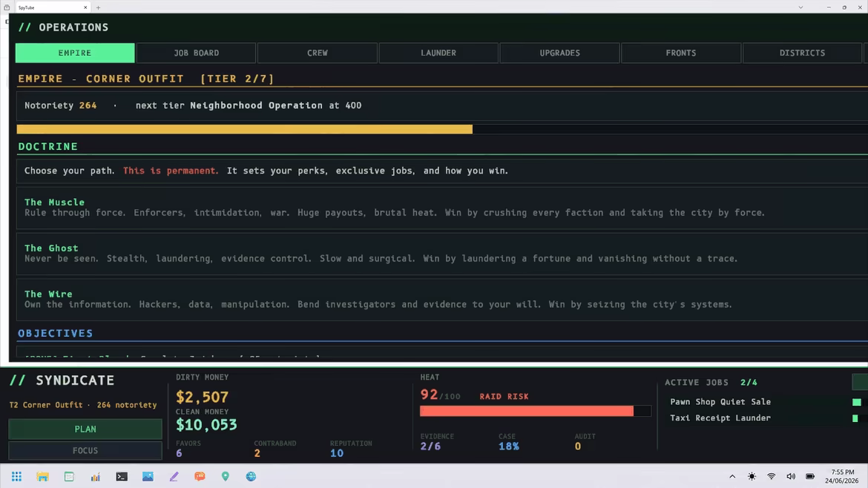This screenshot has height=488, width=868.
Task: Open File Explorer from the taskbar
Action: [x=42, y=476]
